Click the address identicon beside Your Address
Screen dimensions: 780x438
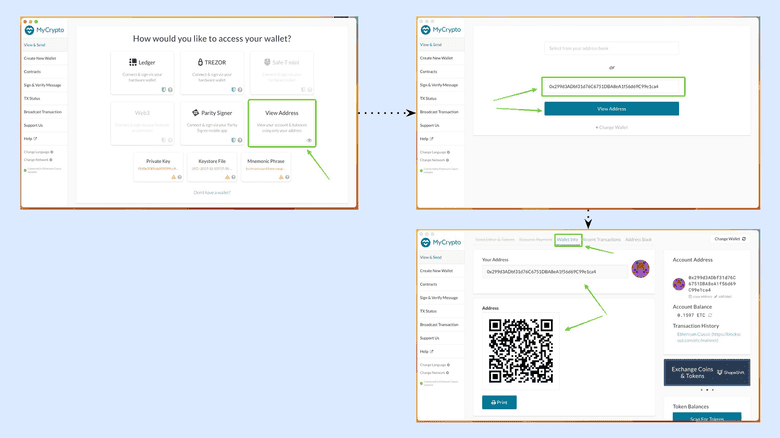click(641, 270)
